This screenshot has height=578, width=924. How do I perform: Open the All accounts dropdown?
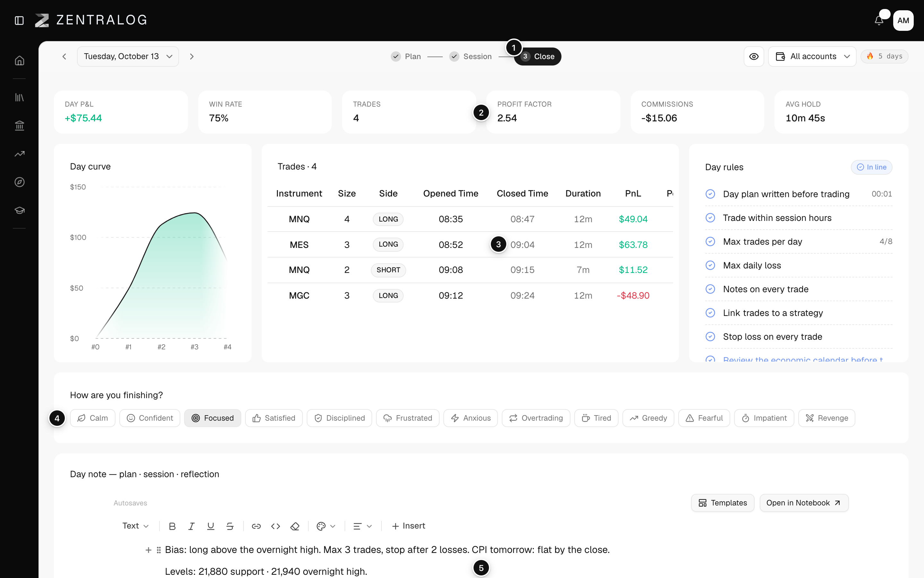coord(812,57)
